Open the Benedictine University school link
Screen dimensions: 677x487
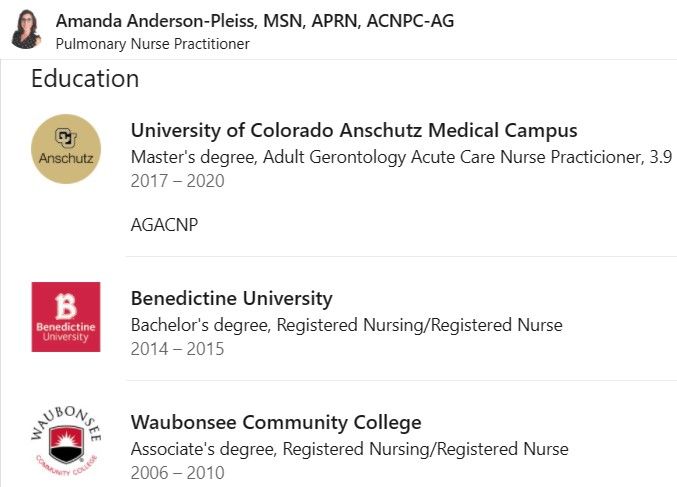[x=232, y=298]
